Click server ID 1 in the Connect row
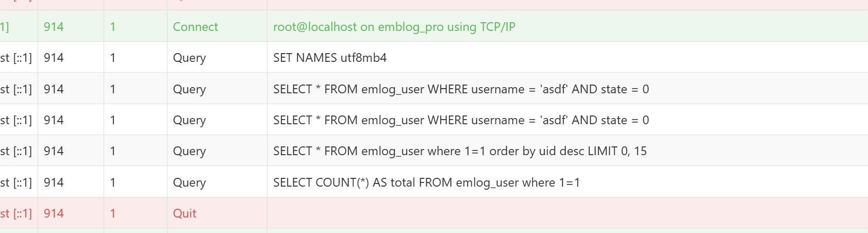 coord(113,27)
